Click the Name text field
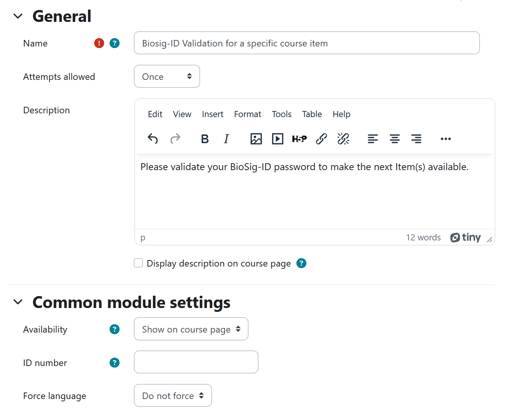532x414 pixels. (x=307, y=43)
